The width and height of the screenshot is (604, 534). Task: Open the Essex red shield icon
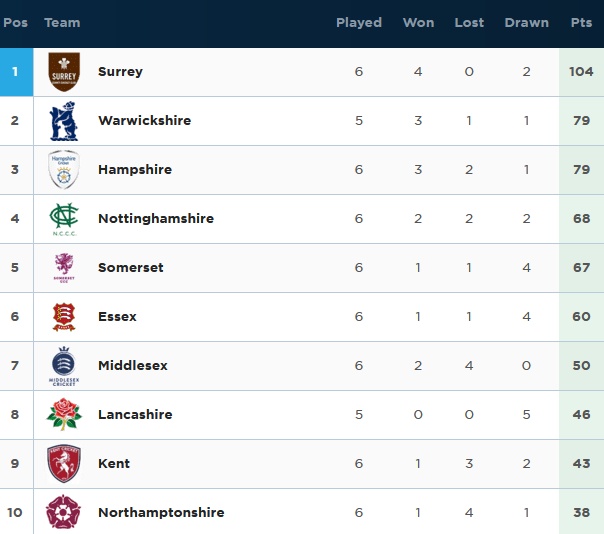click(64, 317)
